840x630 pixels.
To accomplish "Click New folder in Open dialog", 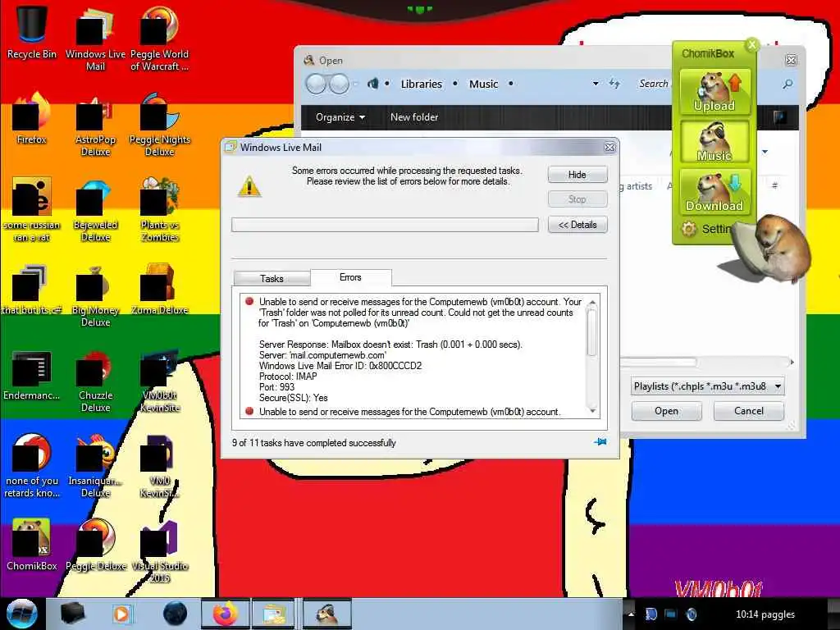I will 414,116.
